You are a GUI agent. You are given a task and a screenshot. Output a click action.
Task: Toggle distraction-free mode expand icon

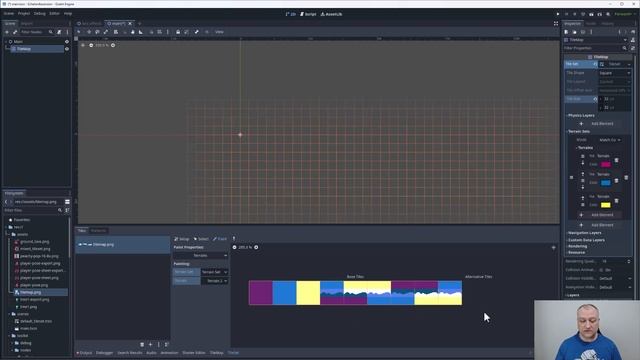[556, 24]
